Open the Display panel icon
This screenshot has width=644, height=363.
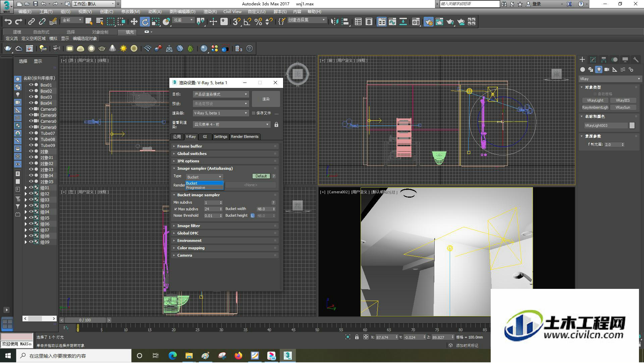pos(625,59)
